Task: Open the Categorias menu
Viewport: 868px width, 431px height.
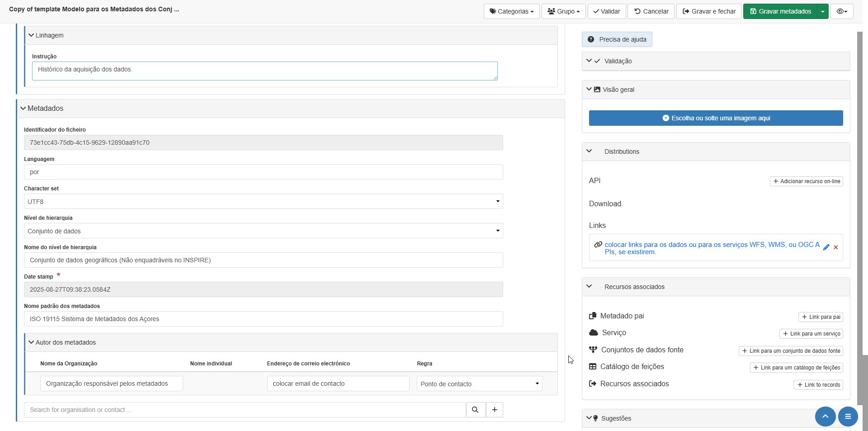Action: coord(511,11)
